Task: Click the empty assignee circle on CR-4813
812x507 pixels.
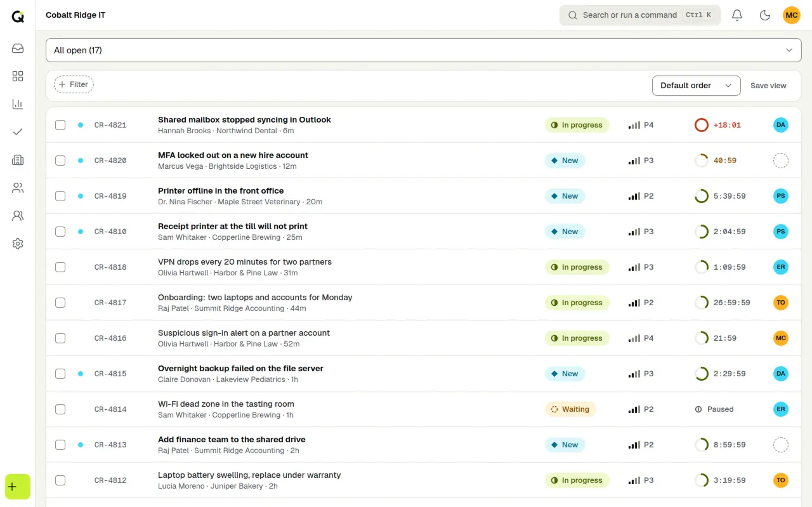Action: [781, 445]
